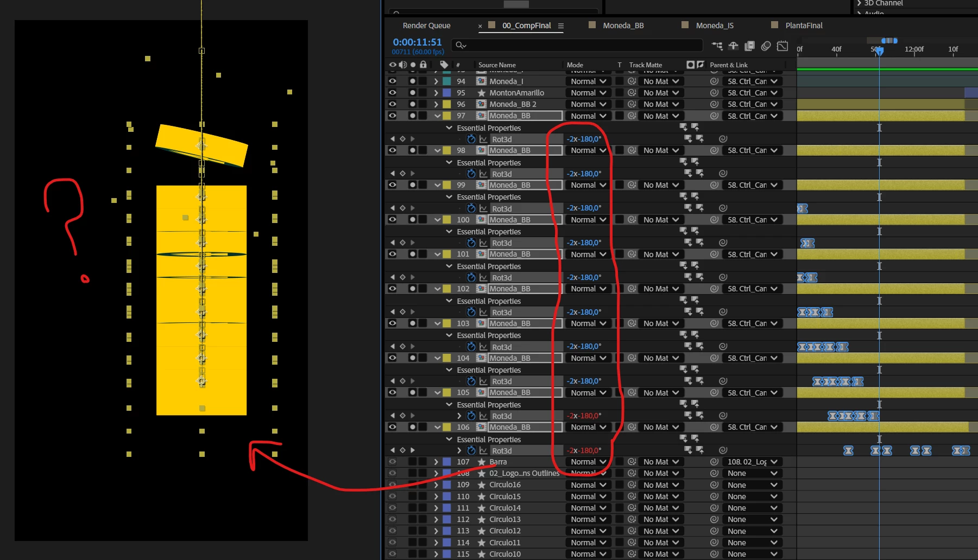Toggle the lock box on layer 105

423,392
